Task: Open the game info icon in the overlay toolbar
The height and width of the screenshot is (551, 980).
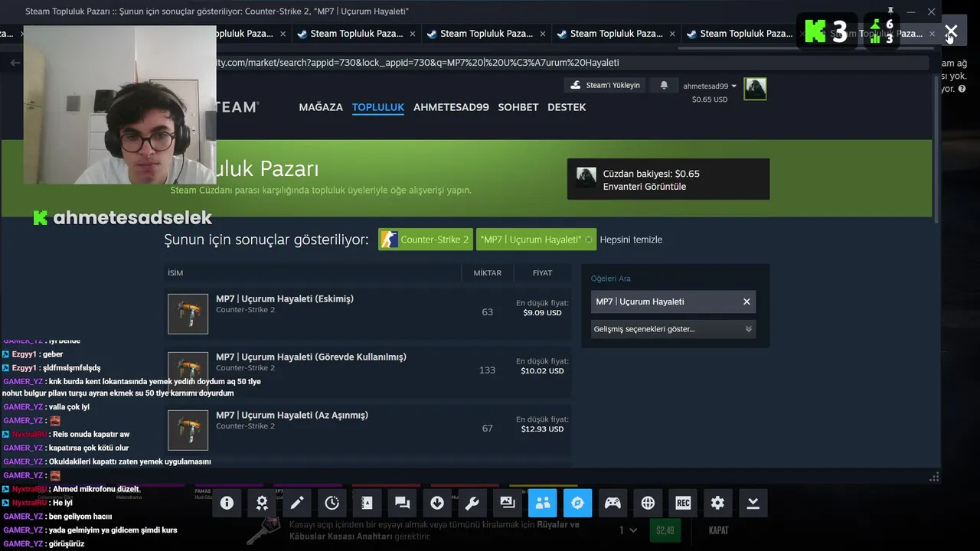Action: pos(227,503)
